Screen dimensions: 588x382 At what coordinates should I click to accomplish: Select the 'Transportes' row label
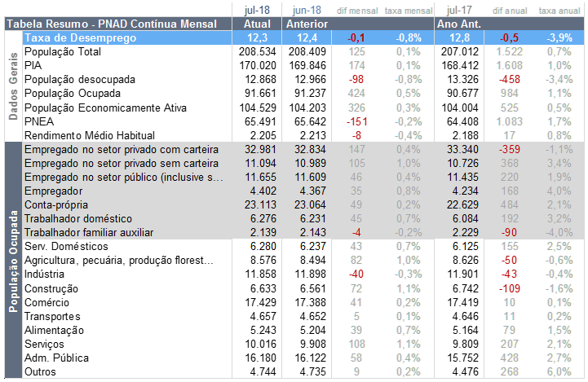click(x=52, y=317)
